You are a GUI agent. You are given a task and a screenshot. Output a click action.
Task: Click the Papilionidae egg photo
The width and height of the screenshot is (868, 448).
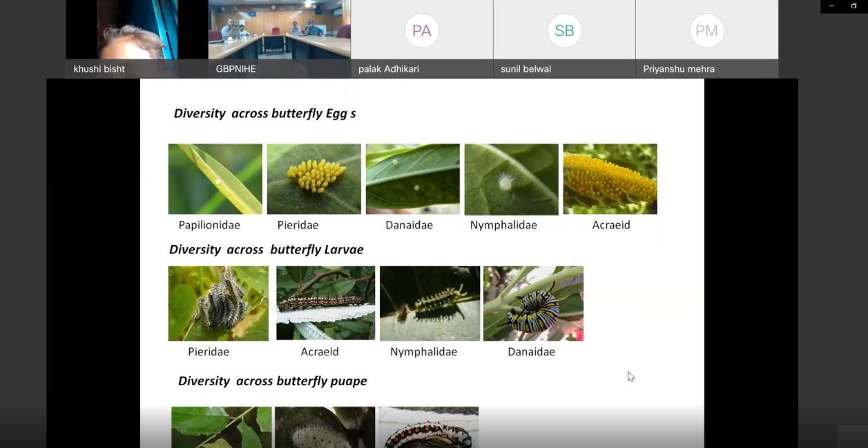(215, 179)
